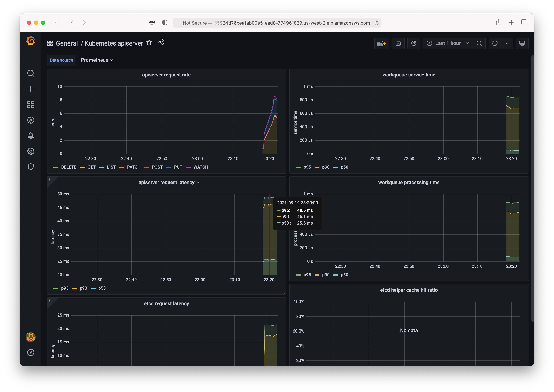Star the Kubernetes apiserver dashboard
554x392 pixels.
click(149, 42)
